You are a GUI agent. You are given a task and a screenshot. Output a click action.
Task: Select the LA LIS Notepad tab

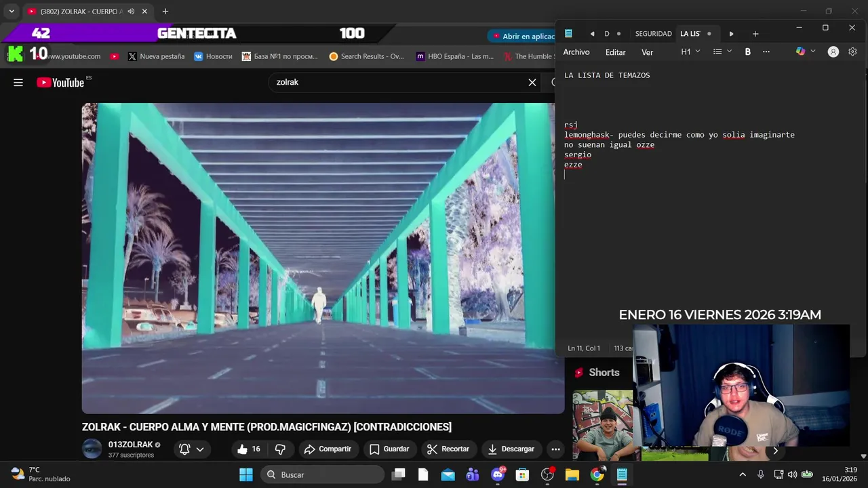click(x=696, y=34)
